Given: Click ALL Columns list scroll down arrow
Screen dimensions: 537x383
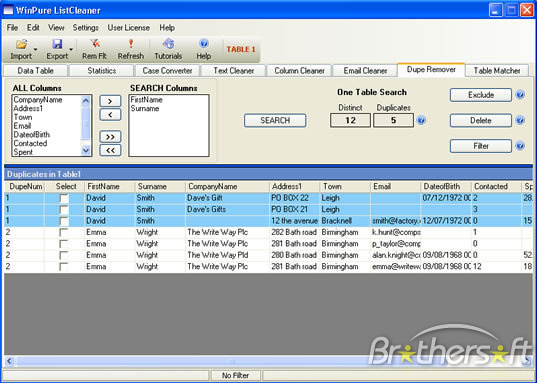Looking at the screenshot, I should tap(86, 150).
